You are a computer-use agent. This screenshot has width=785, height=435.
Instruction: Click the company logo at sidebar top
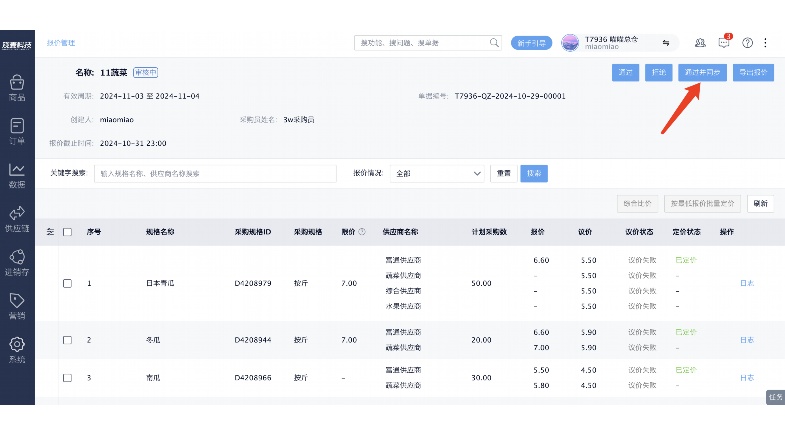click(x=17, y=45)
